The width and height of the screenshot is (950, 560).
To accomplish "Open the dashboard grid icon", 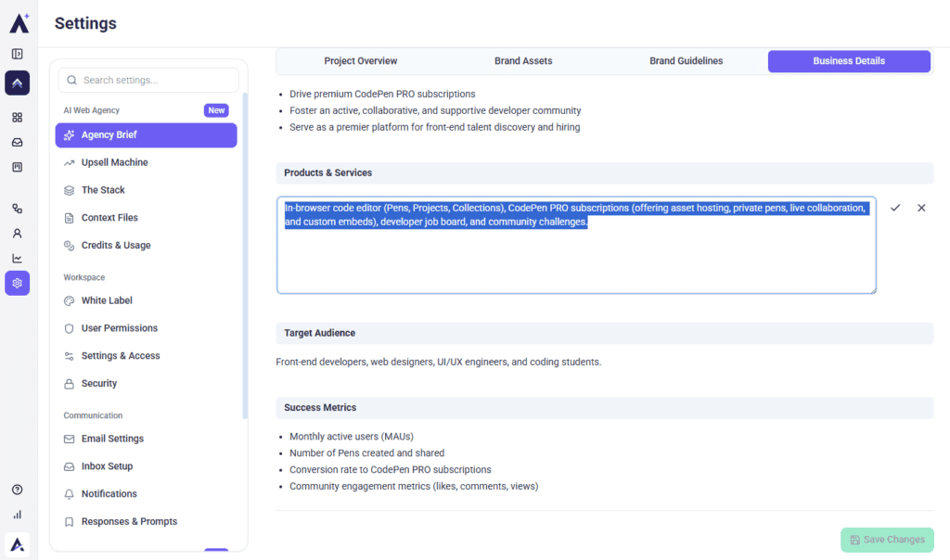I will pos(17,118).
